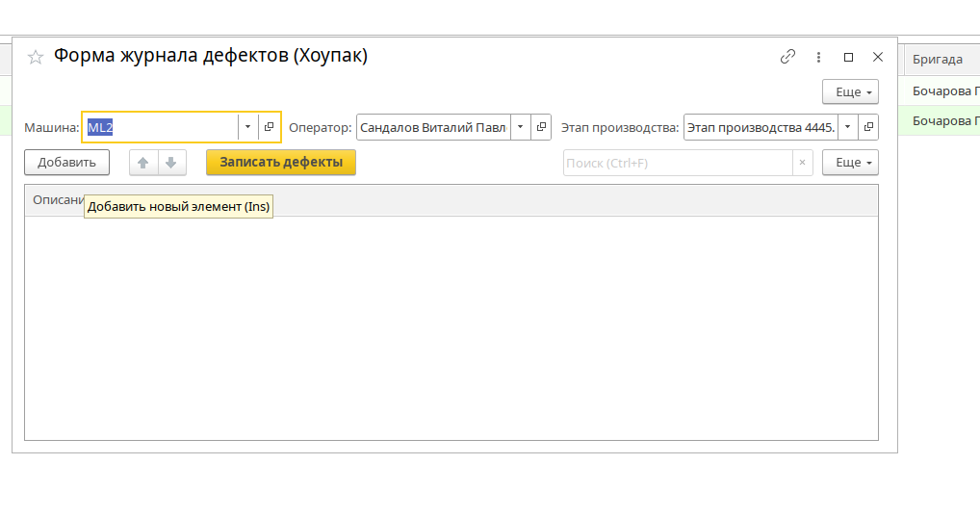Maximize the defect journal form window
The height and width of the screenshot is (516, 980).
[848, 57]
